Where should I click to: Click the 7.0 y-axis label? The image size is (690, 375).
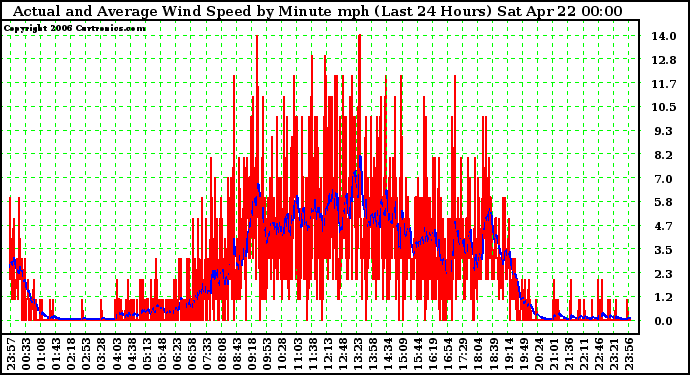[x=664, y=179]
